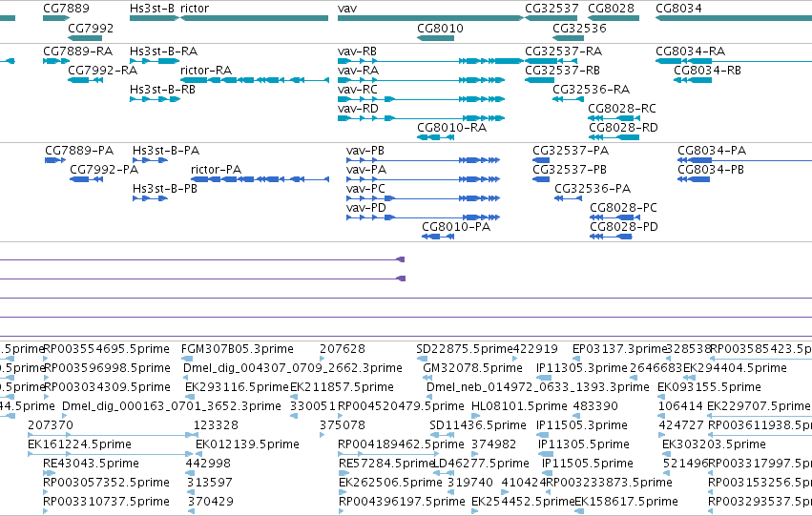Screen dimensions: 812x516
Task: Click the CG32536-RA transcript label
Action: click(x=592, y=90)
